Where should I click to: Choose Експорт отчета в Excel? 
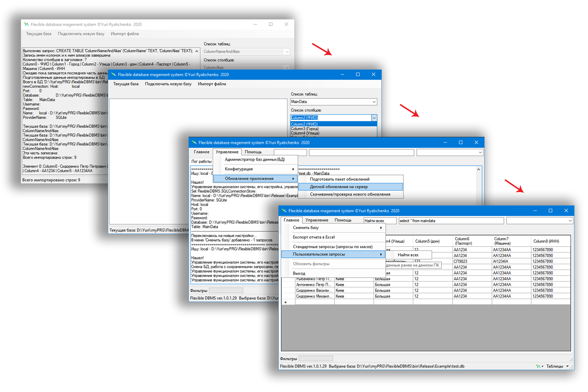pyautogui.click(x=333, y=237)
